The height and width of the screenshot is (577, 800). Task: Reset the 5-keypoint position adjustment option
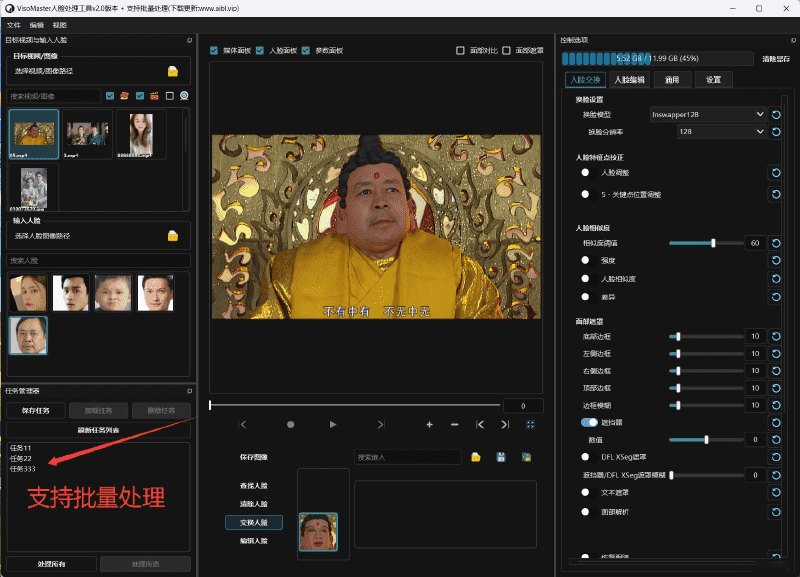pos(776,194)
